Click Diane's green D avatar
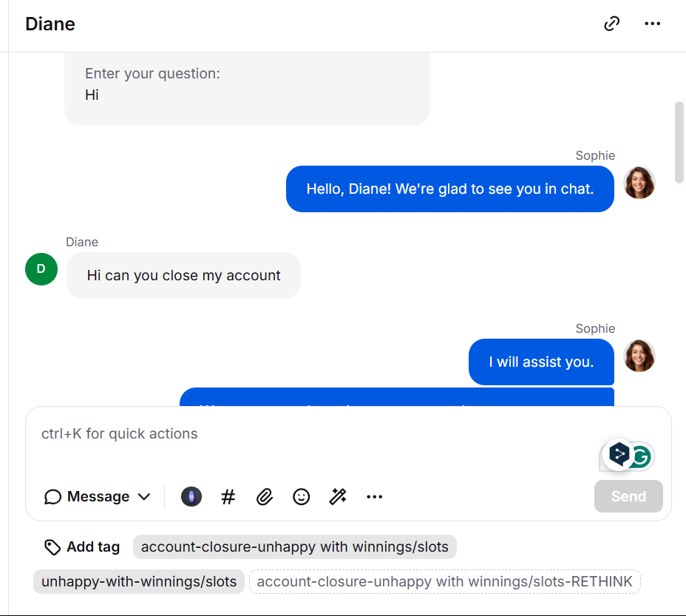 click(x=41, y=269)
